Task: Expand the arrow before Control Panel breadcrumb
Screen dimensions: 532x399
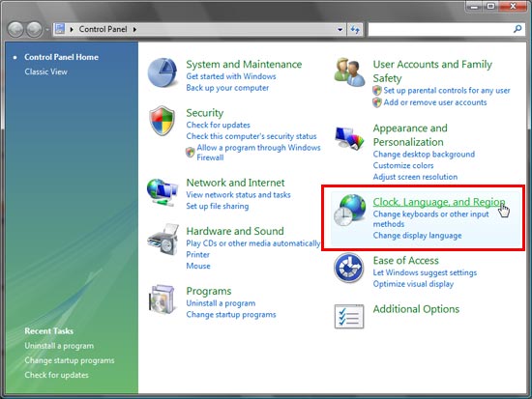Action: 72,30
